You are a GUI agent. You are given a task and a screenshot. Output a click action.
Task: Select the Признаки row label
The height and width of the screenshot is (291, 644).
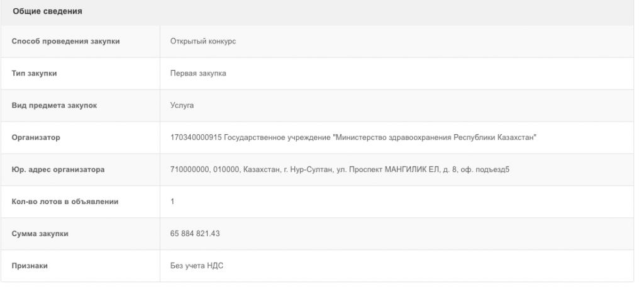pos(30,266)
